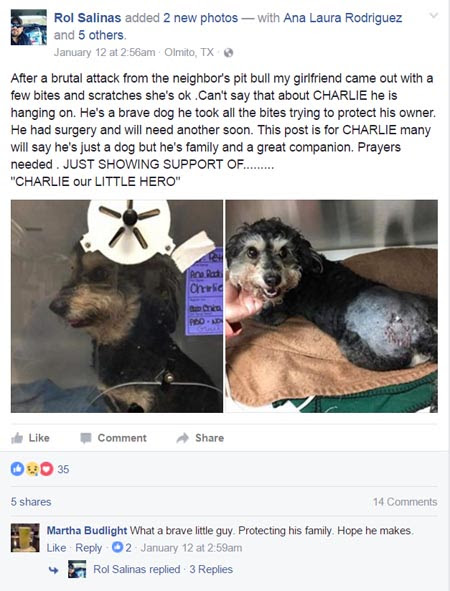450x591 pixels.
Task: Click the Share arrow icon
Action: (183, 438)
